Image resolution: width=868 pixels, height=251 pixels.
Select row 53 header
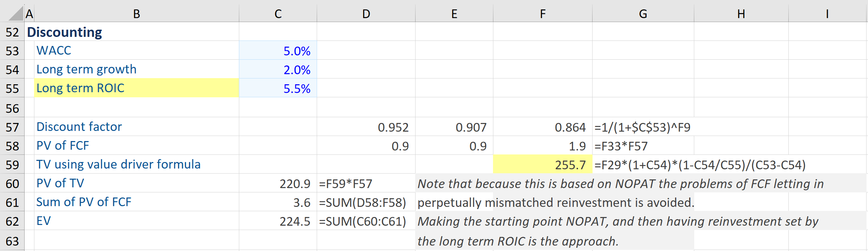pyautogui.click(x=12, y=51)
